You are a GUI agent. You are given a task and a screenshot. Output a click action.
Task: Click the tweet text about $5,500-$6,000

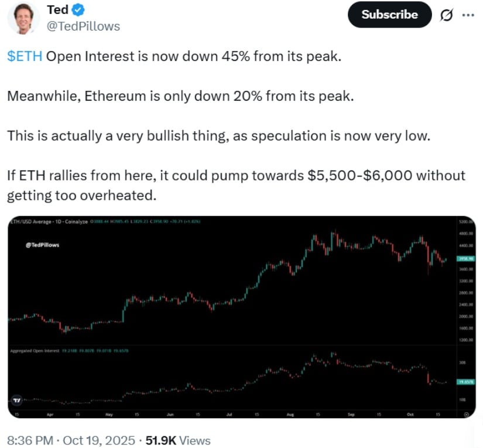tap(236, 184)
